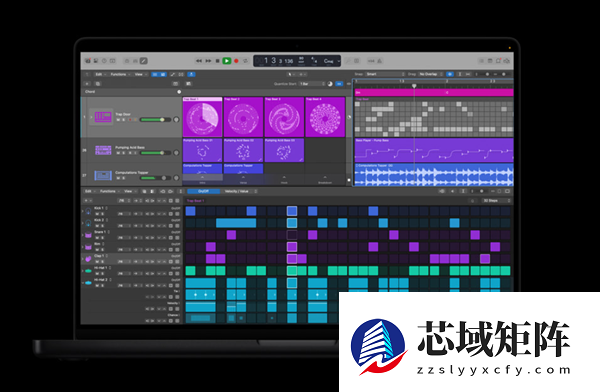
Task: Click the tempo display 136
Action: (x=289, y=61)
